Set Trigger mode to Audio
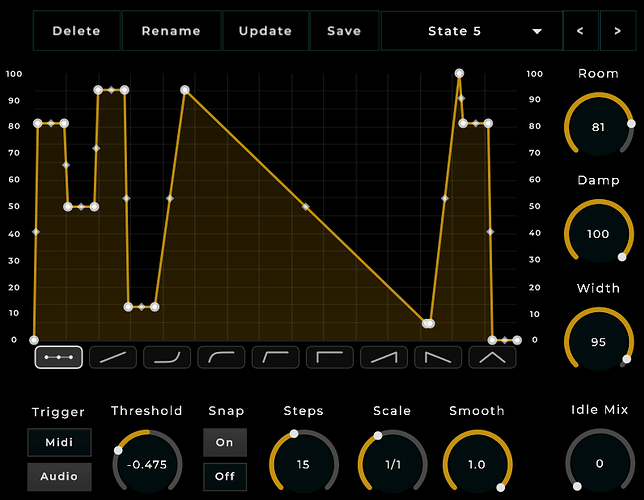 point(59,477)
